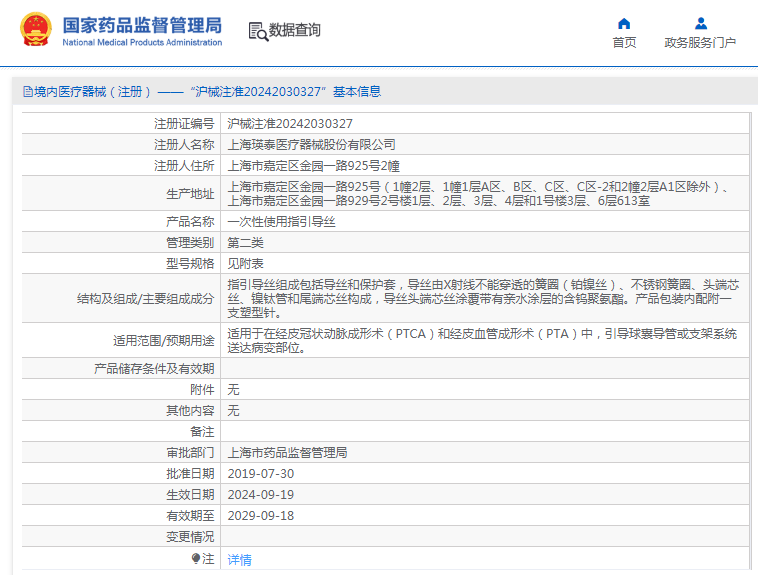Click the 变更情况 row label
Viewport: 758px width, 575px height.
pos(190,536)
